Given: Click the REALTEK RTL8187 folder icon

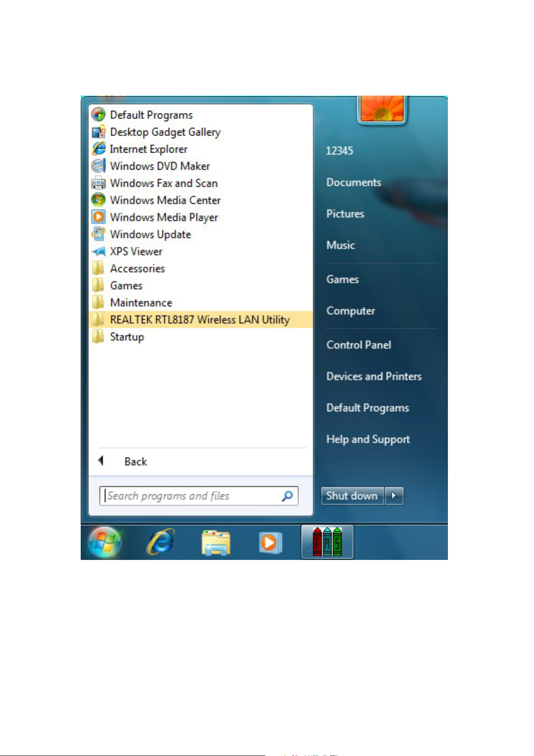Looking at the screenshot, I should [98, 319].
